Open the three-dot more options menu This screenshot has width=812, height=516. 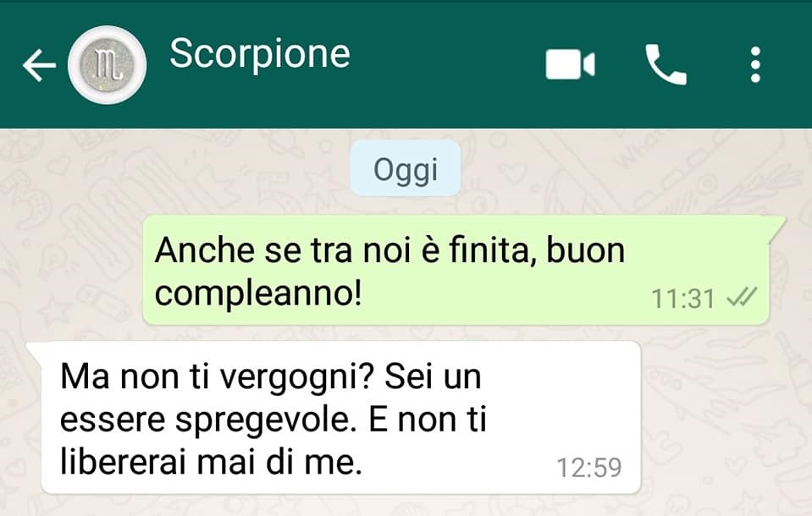pyautogui.click(x=755, y=64)
